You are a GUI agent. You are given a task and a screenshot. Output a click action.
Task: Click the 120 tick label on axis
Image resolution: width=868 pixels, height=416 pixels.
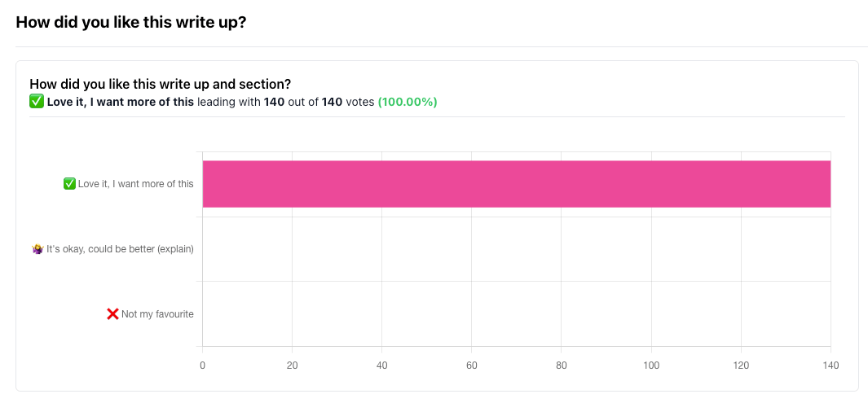[x=740, y=366]
